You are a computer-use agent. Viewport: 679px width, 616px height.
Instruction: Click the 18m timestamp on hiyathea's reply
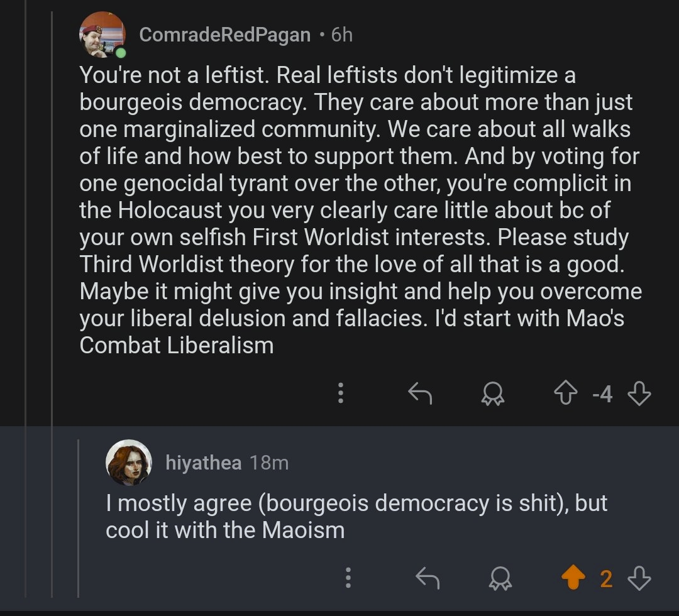(268, 463)
